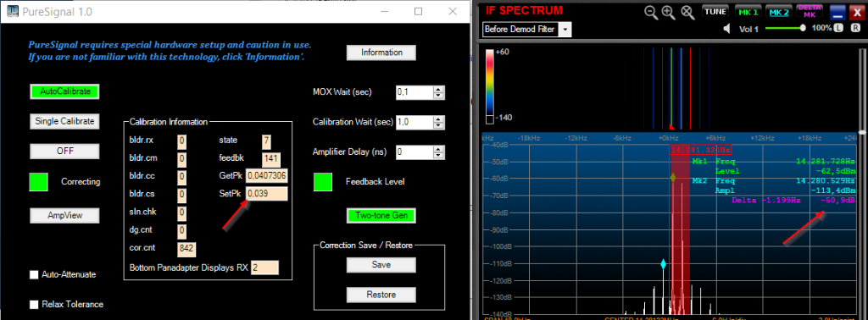Decrease MOX Wait value with down arrow

[439, 96]
